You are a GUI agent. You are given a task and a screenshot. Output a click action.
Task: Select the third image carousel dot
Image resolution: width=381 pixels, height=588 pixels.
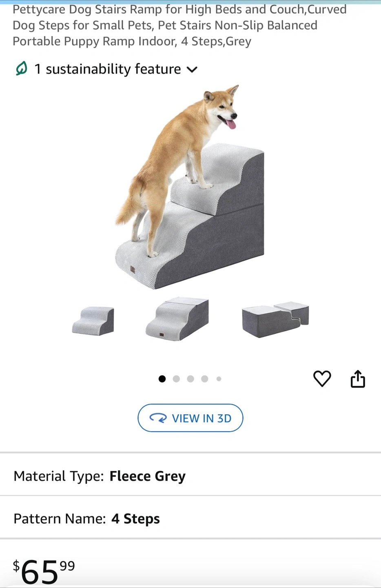tap(190, 379)
